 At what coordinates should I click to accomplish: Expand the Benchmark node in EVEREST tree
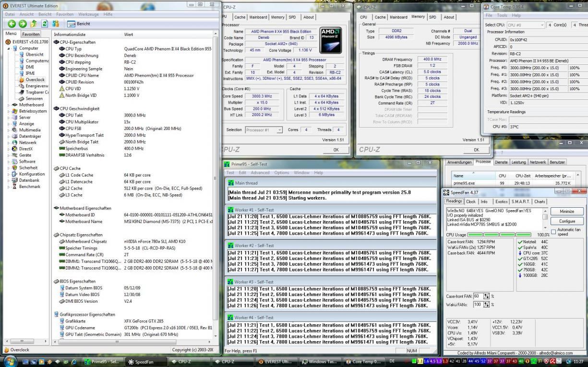(8, 186)
